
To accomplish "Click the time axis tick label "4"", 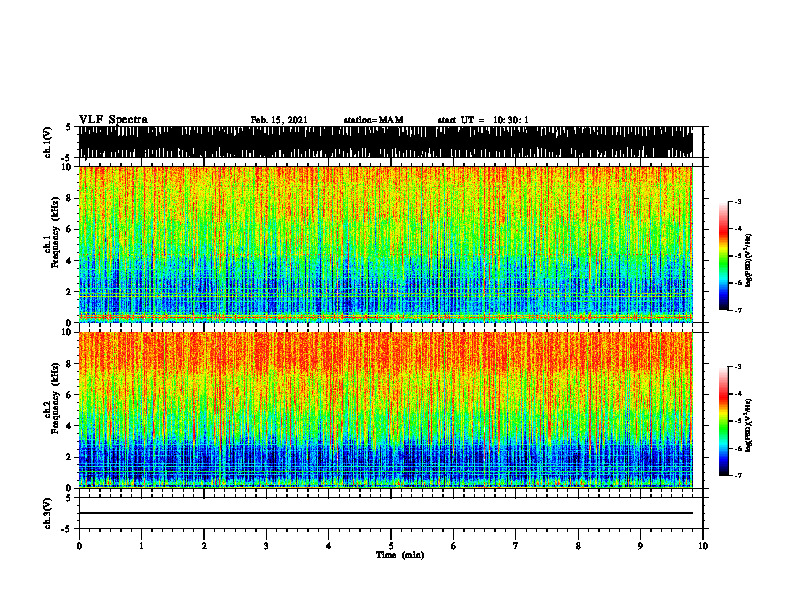I will (329, 546).
